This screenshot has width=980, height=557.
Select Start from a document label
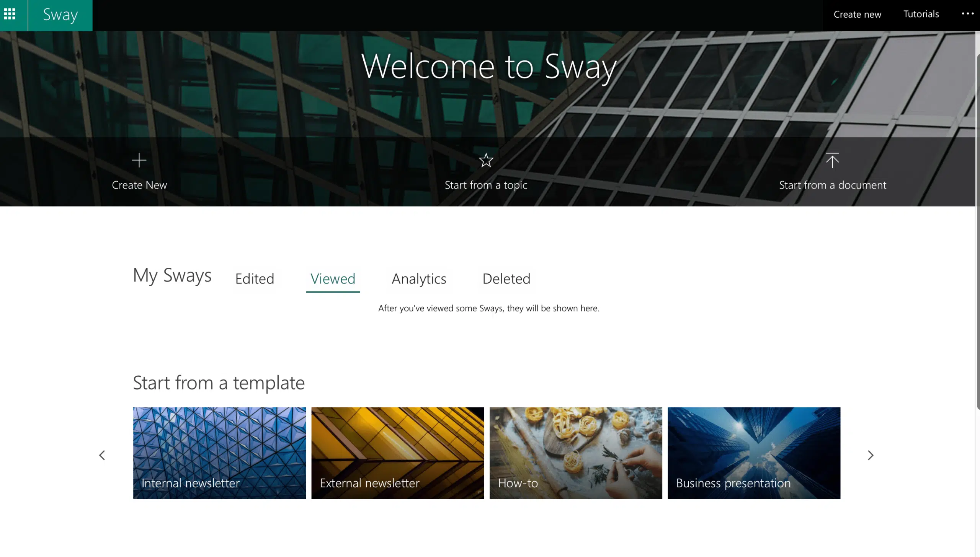click(x=833, y=185)
